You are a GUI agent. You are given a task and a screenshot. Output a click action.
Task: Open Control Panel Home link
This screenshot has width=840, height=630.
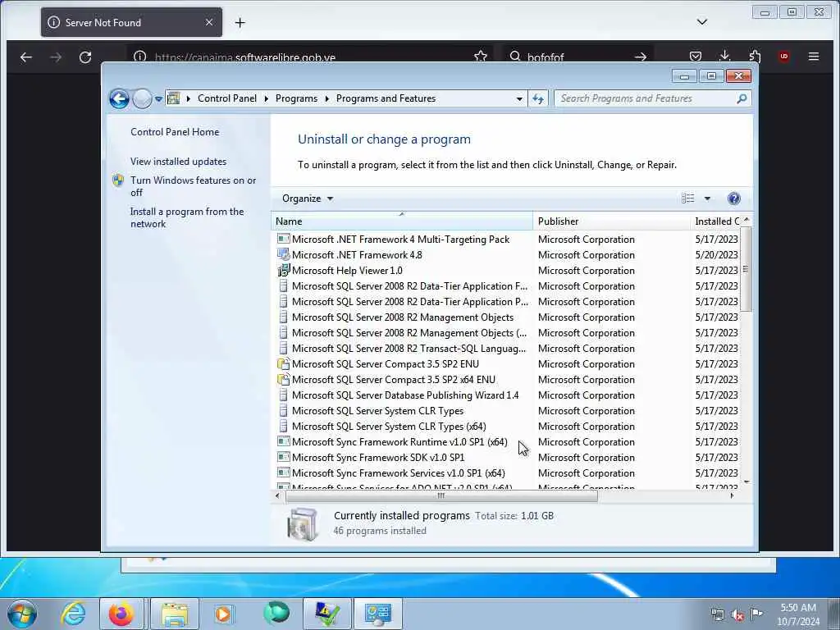point(175,132)
